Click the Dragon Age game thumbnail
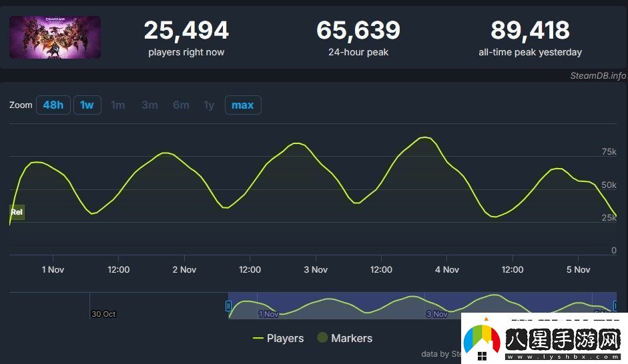Viewport: 628px width, 364px height. (x=55, y=37)
